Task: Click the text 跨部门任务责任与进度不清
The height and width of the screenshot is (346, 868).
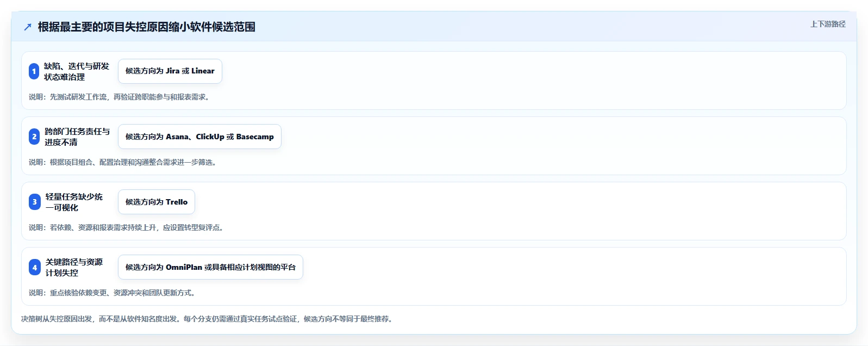Action: tap(77, 137)
